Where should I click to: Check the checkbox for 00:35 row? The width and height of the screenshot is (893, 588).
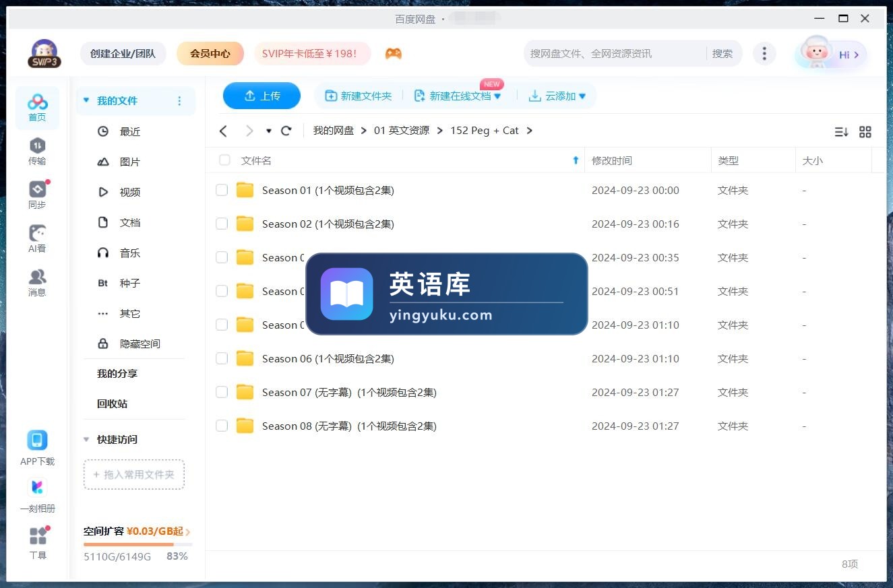point(222,257)
